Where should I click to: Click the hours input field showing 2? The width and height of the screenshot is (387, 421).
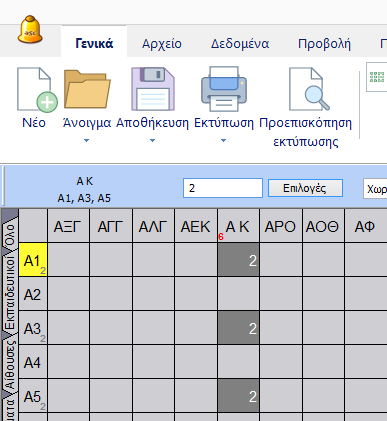coord(223,188)
